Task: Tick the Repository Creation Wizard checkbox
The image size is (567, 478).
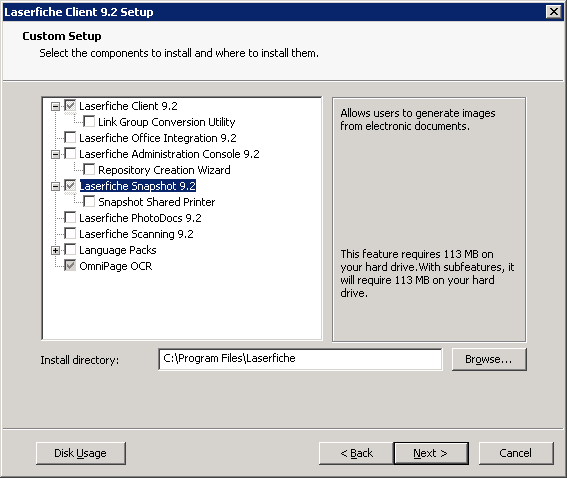Action: [89, 169]
